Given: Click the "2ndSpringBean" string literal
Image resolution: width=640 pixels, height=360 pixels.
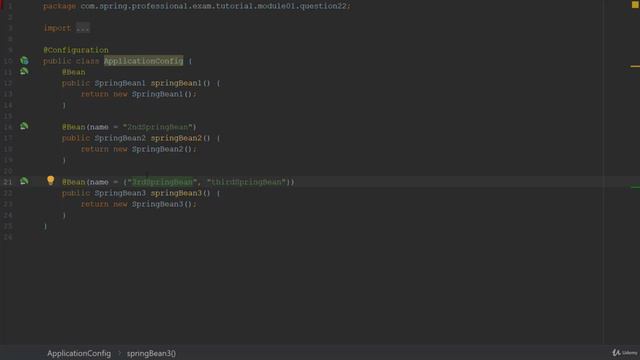Looking at the screenshot, I should 157,127.
